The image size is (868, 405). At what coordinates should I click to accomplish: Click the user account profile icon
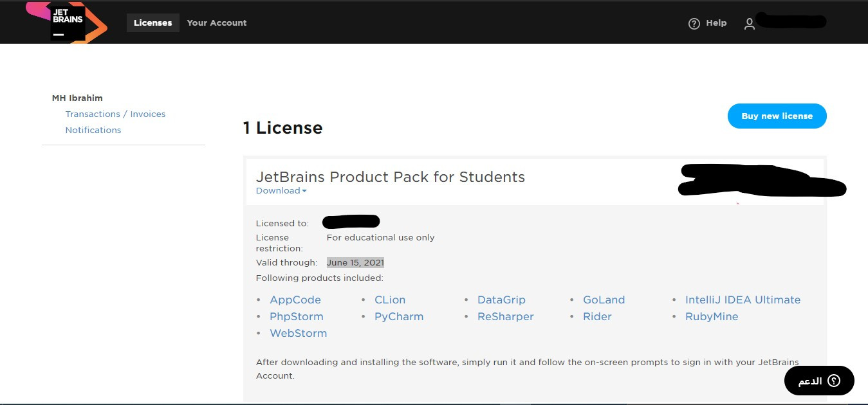[749, 23]
